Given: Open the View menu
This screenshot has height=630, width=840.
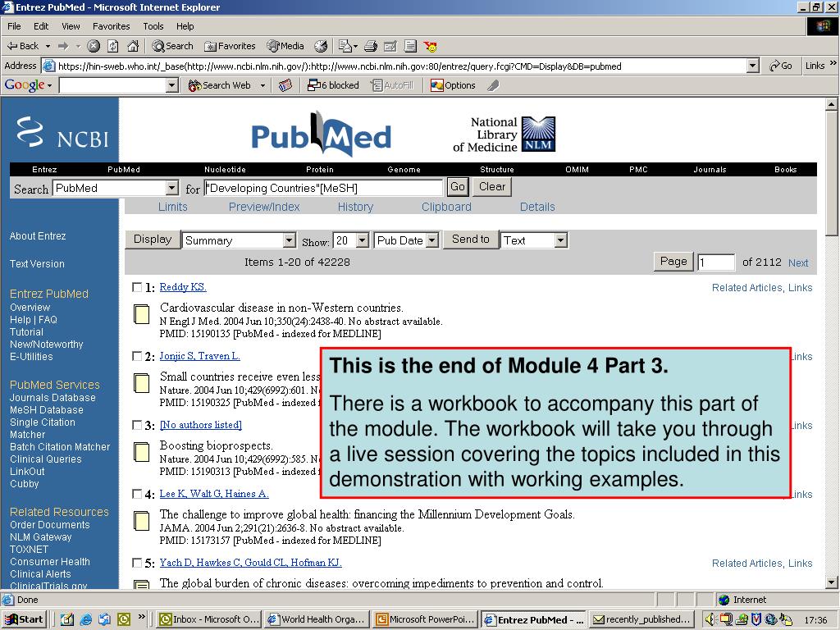Looking at the screenshot, I should point(71,26).
